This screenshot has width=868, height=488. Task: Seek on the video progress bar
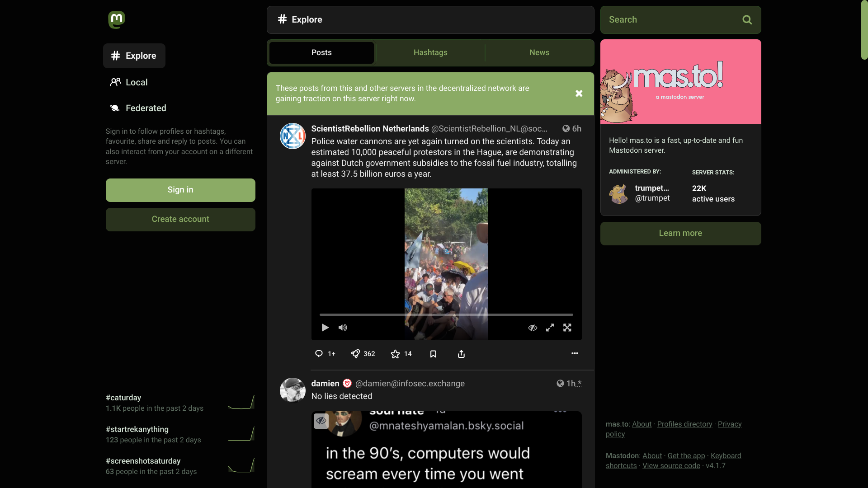pyautogui.click(x=446, y=314)
